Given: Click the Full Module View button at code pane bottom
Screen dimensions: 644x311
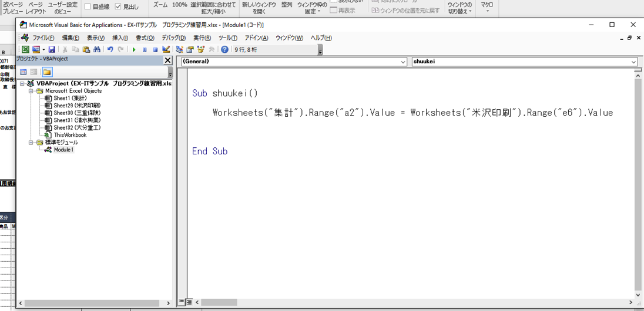Looking at the screenshot, I should pos(189,302).
